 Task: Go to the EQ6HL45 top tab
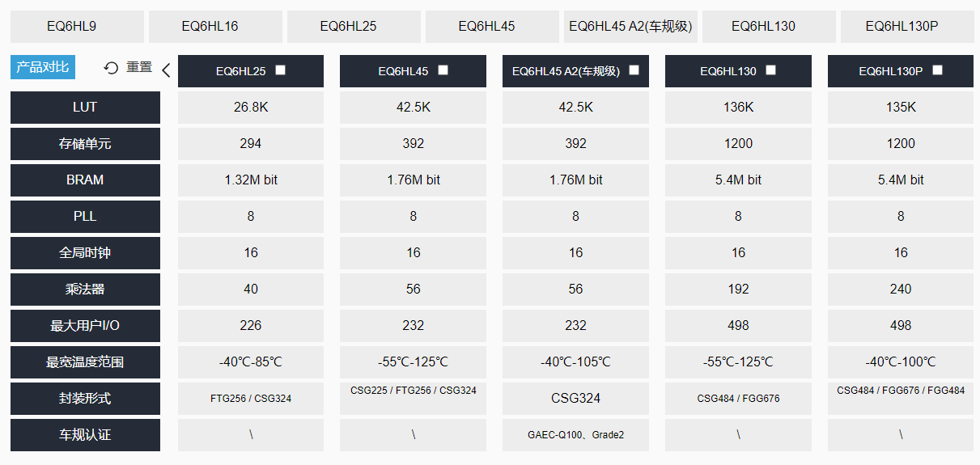492,26
